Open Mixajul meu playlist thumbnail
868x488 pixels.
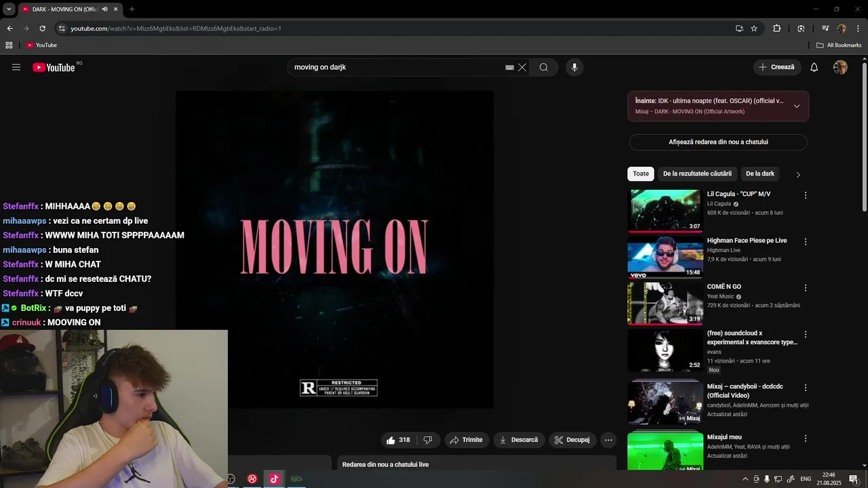point(665,451)
